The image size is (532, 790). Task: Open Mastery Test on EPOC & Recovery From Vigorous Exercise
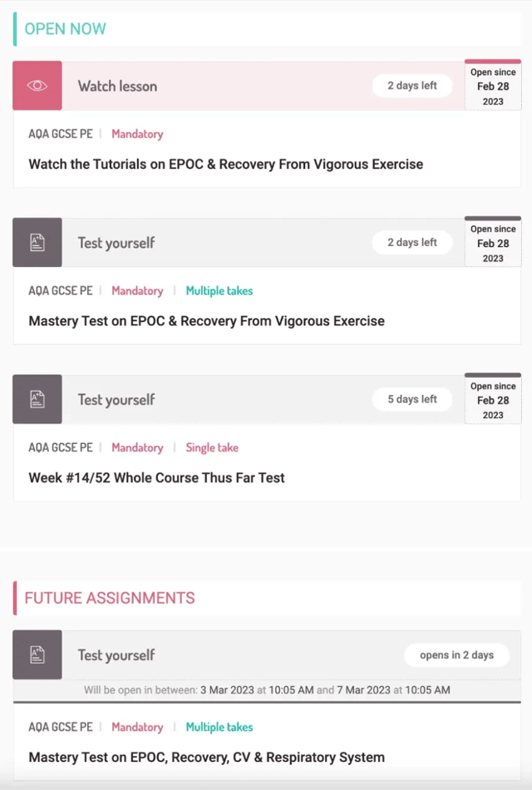(206, 320)
